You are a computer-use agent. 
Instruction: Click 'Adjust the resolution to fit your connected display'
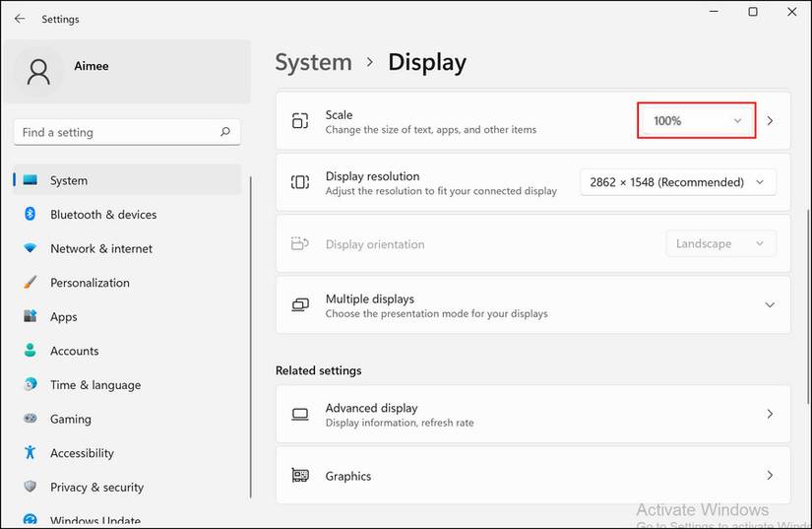tap(441, 191)
